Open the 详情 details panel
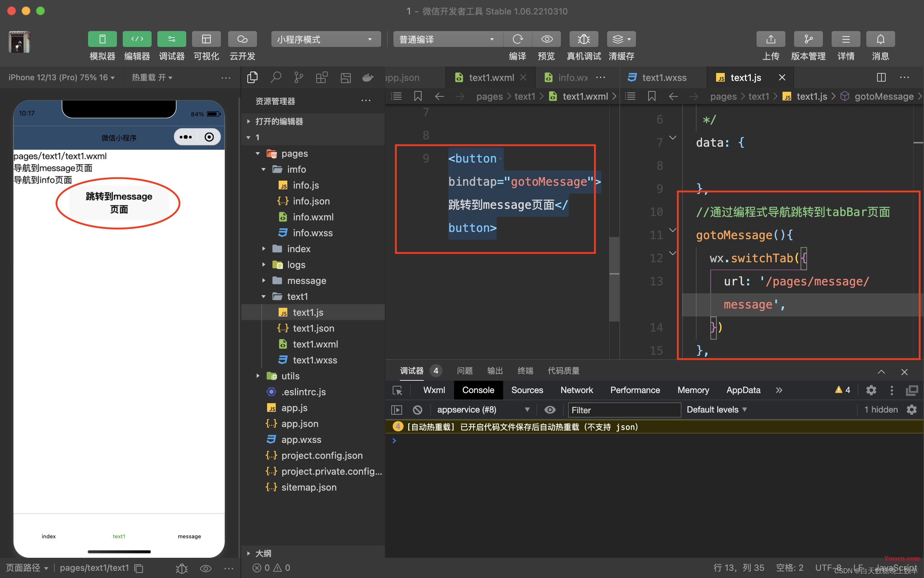The height and width of the screenshot is (578, 924). click(846, 39)
